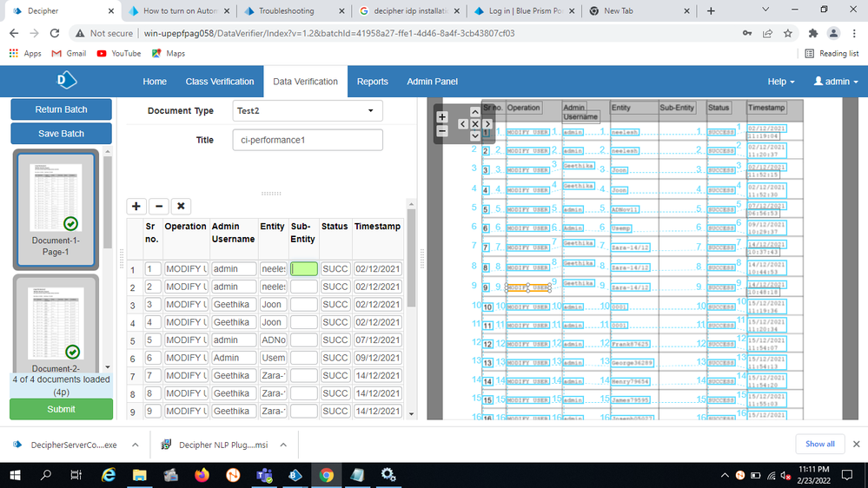Viewport: 868px width, 488px height.
Task: Open Decipher NLP Plug download options chevron
Action: click(283, 445)
